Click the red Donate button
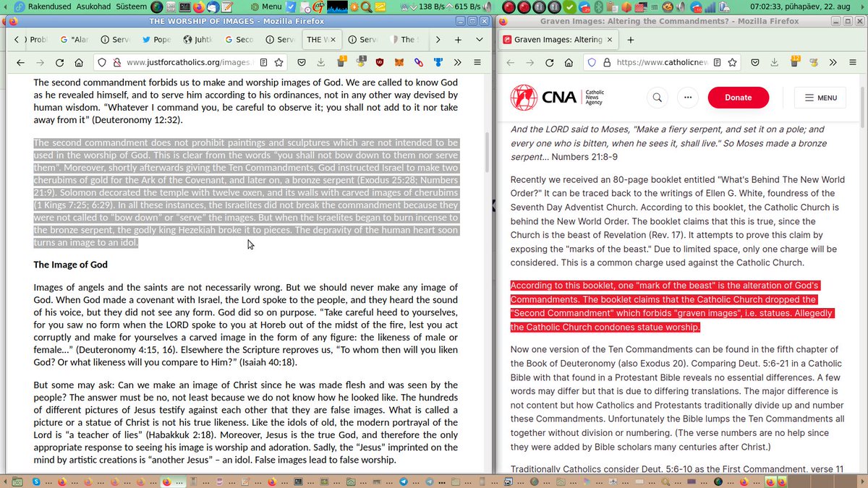Screen dimensions: 868x488 pos(738,98)
